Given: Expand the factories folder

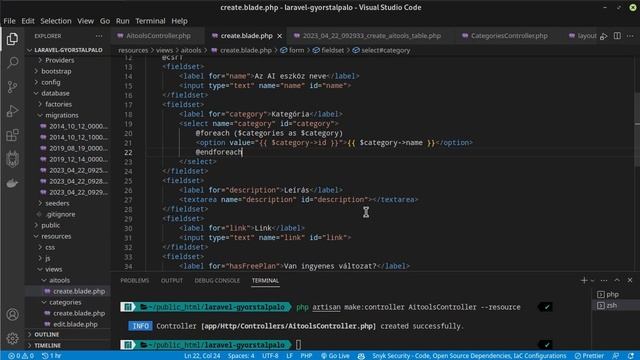Looking at the screenshot, I should tap(58, 104).
